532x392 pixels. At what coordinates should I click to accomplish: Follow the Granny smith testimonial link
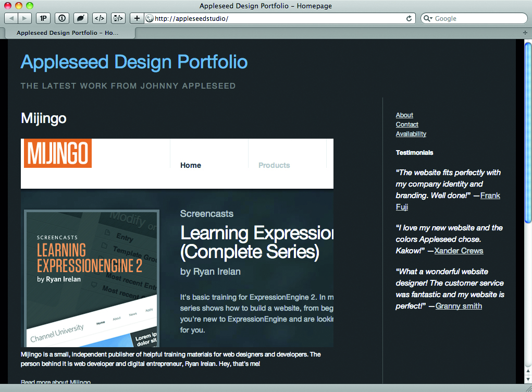pos(459,306)
